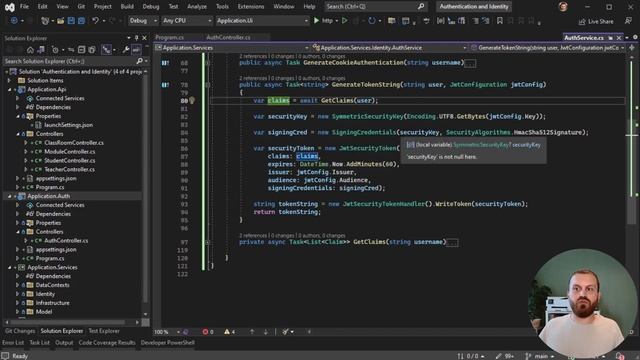
Task: Open the Debug configuration dropdown
Action: 143,20
